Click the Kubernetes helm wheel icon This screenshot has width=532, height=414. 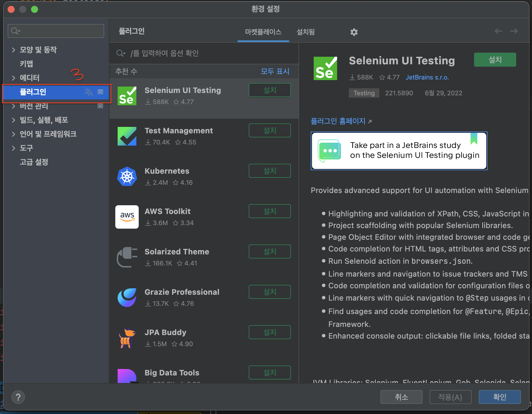coord(127,177)
